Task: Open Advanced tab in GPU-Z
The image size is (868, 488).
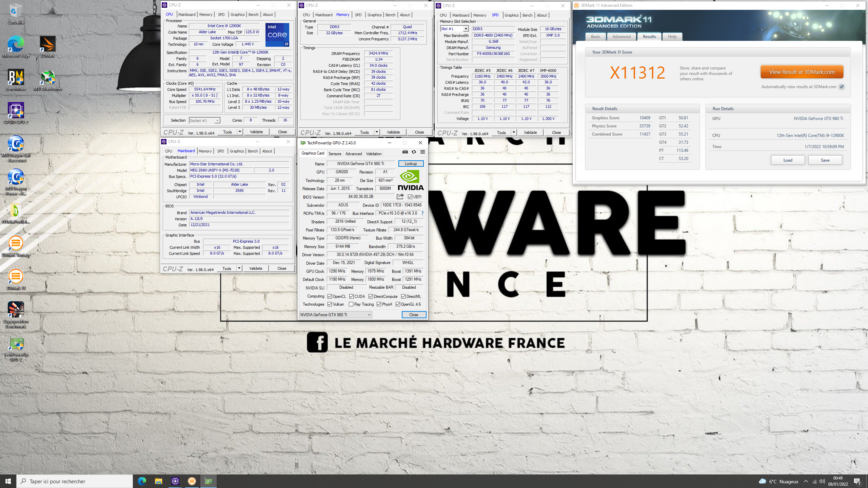Action: [353, 154]
